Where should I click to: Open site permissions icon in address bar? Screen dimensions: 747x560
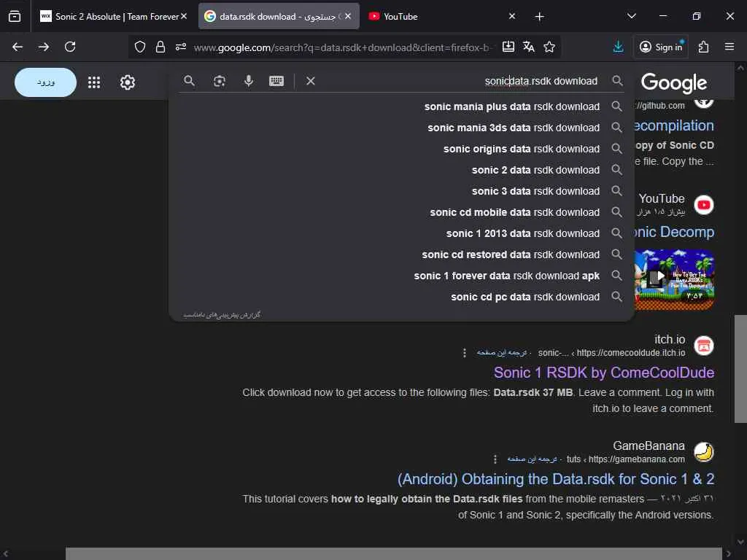[181, 47]
